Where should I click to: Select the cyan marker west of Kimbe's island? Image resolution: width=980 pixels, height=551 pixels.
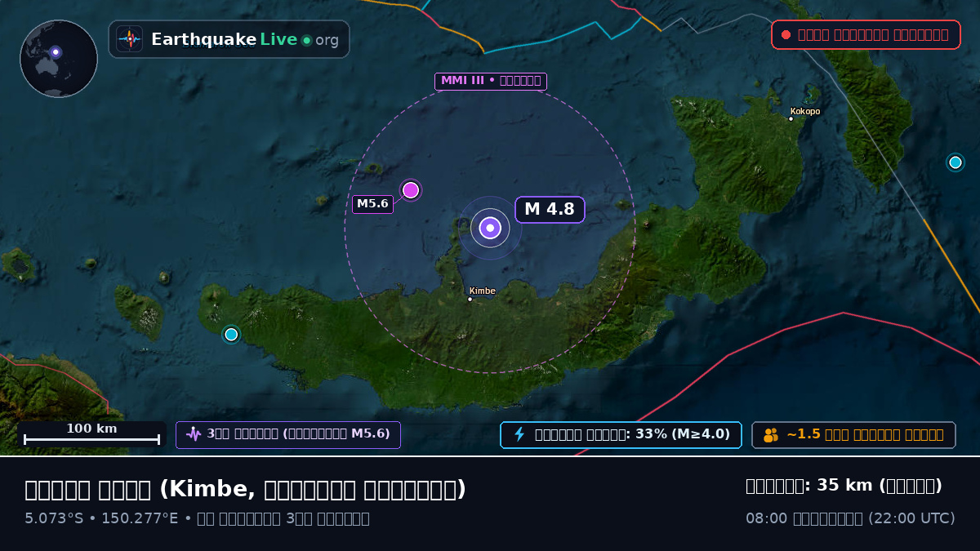(231, 334)
